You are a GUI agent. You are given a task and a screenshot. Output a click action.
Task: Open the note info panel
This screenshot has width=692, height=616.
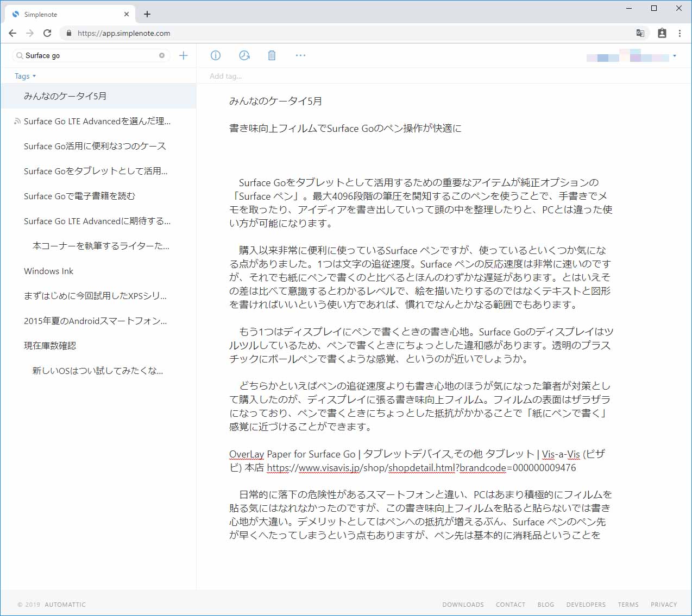(x=215, y=55)
